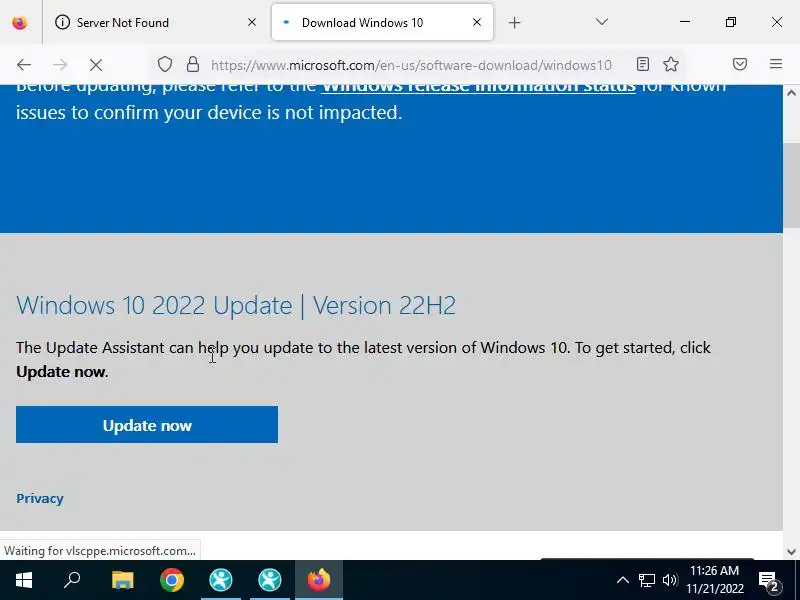This screenshot has width=800, height=600.
Task: Close the Server Not Found tab
Action: point(252,22)
